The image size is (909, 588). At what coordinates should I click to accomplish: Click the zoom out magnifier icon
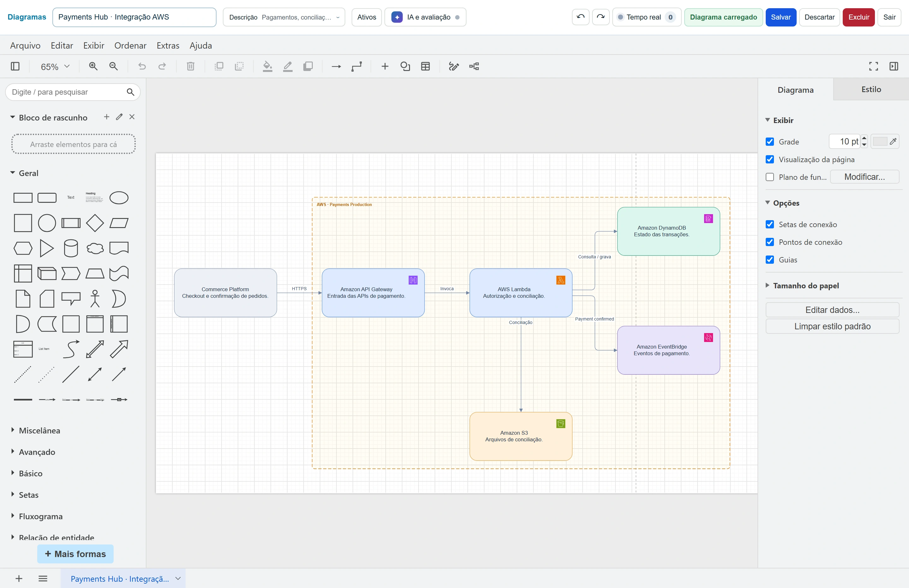point(113,67)
